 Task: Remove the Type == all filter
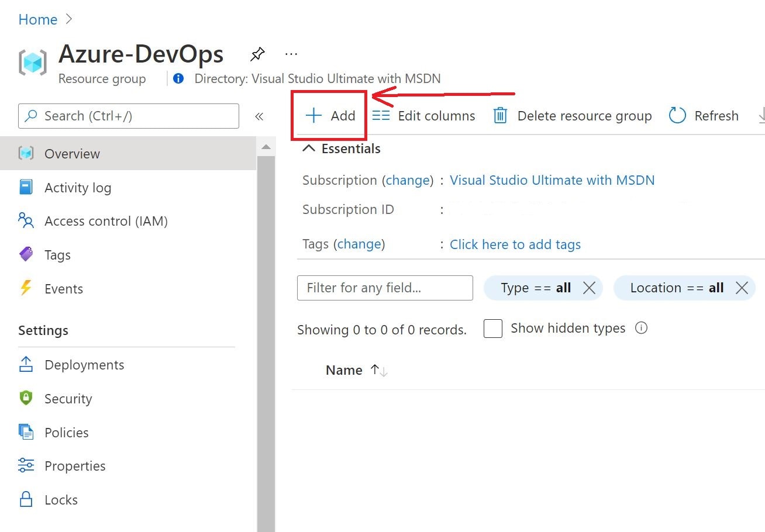tap(590, 288)
